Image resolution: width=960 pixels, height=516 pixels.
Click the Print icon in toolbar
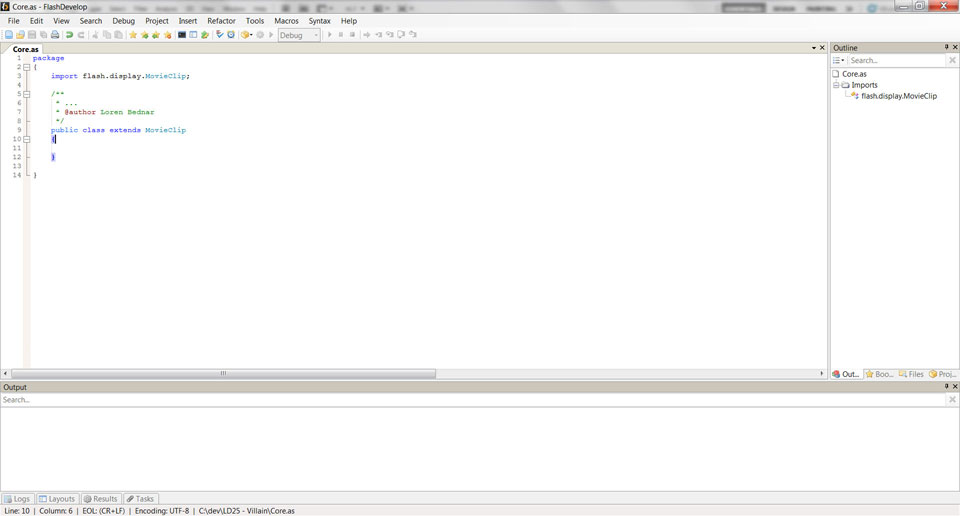click(x=55, y=35)
